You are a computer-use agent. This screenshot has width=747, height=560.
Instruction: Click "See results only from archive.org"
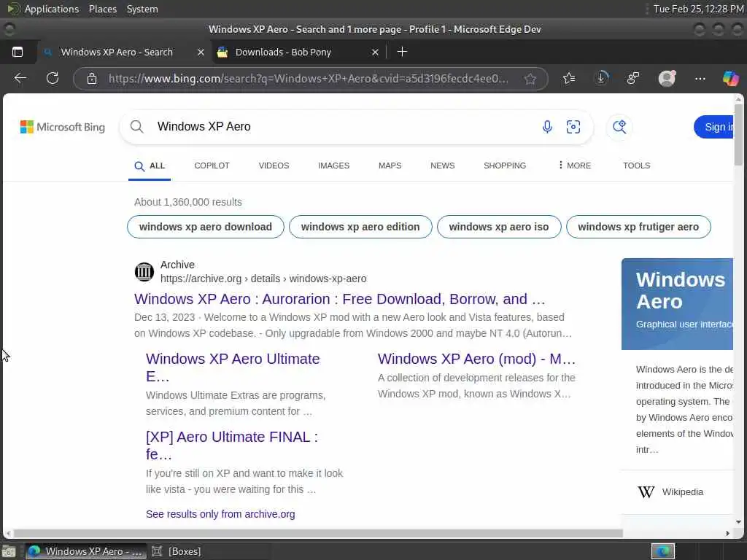point(220,514)
